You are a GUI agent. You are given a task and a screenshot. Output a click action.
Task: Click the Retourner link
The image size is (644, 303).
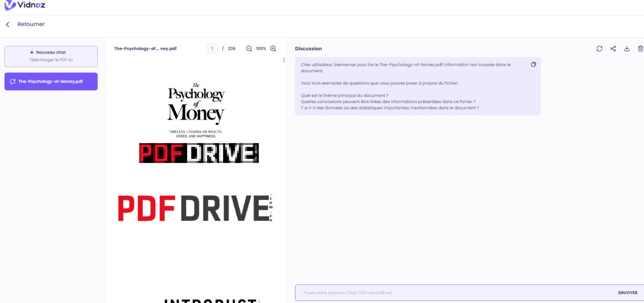tap(31, 24)
